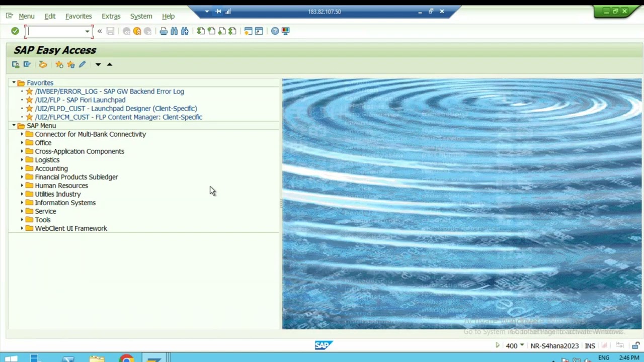
Task: Click the SAP Menu icon
Action: [x=27, y=64]
